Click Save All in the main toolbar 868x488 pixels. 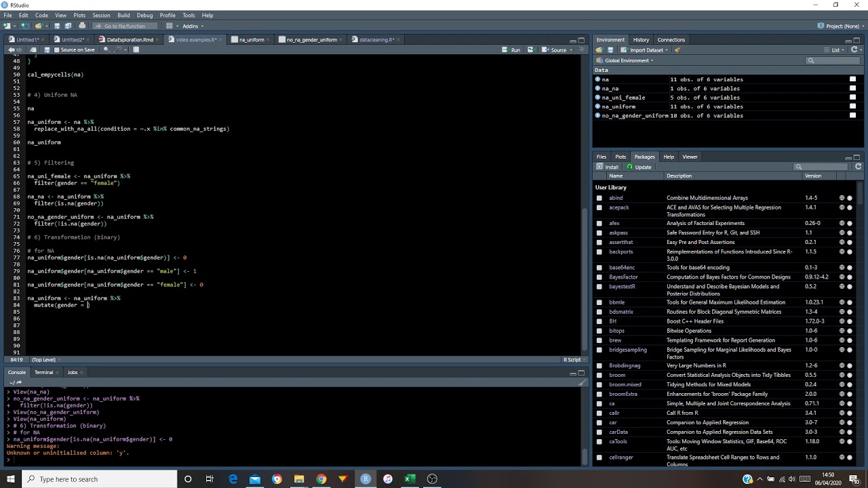coord(68,26)
